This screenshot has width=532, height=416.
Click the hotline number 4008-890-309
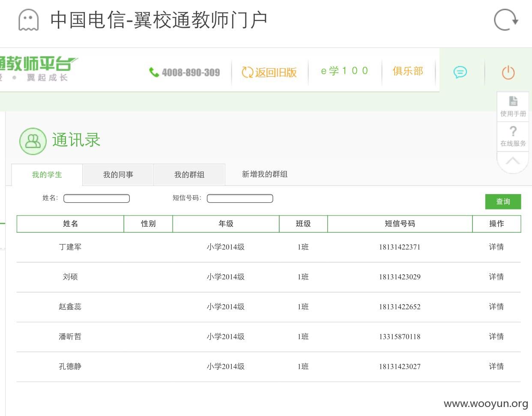point(191,72)
